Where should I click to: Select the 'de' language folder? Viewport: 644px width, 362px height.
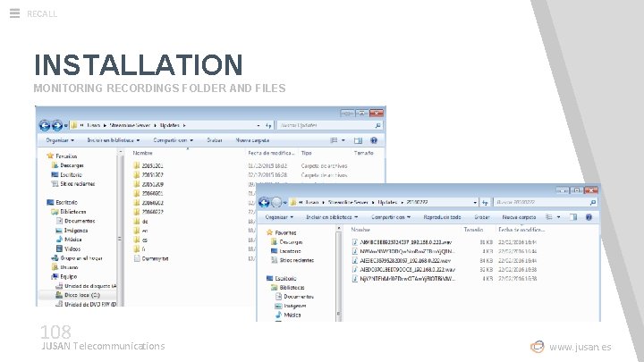140,222
